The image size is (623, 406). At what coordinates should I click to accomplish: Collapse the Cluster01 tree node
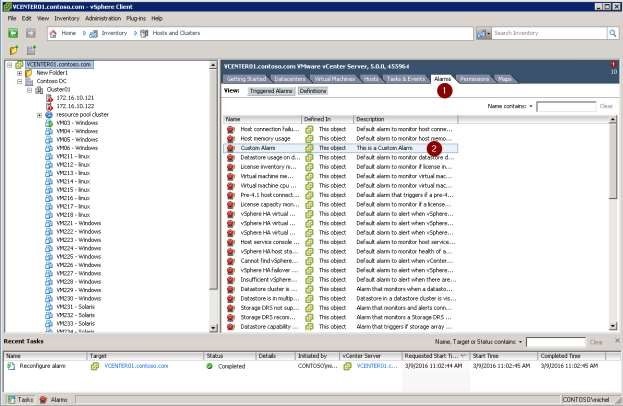pos(31,90)
